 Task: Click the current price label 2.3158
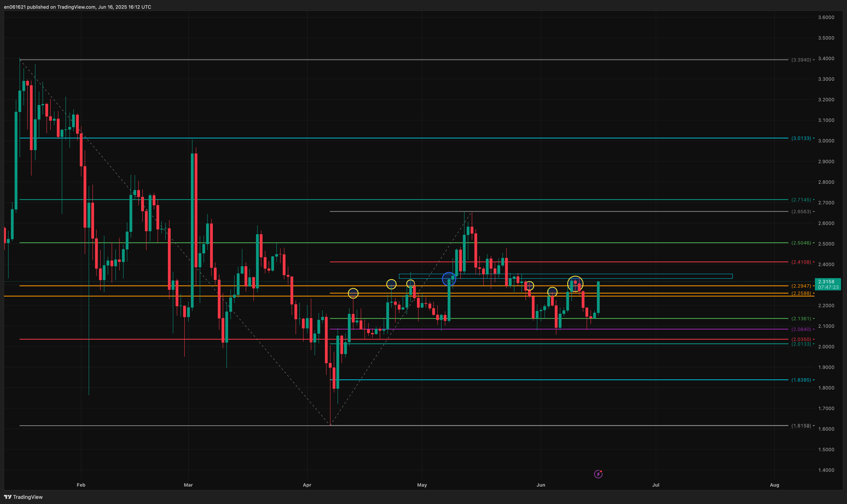coord(826,281)
